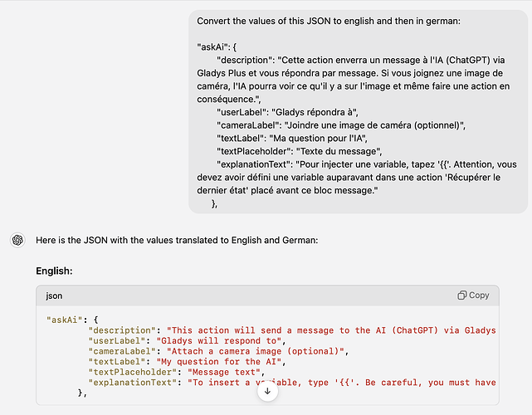This screenshot has width=532, height=415.
Task: Click the scroll-to-bottom arrow button
Action: tap(268, 391)
